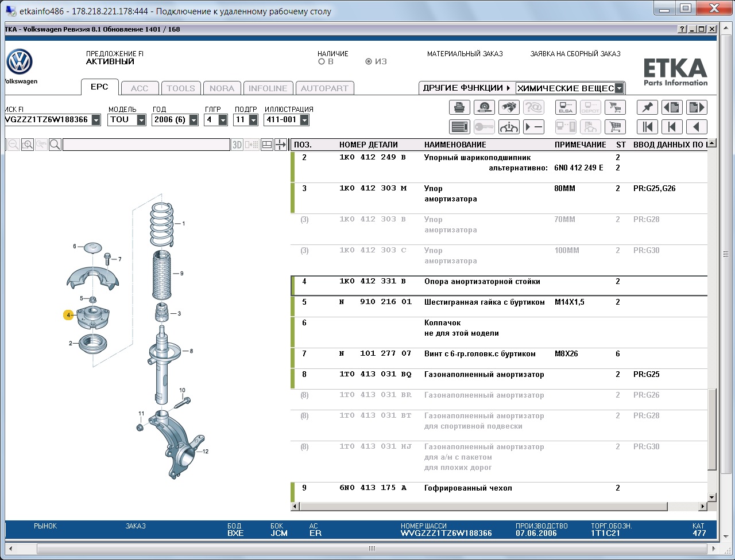Image resolution: width=735 pixels, height=560 pixels.
Task: Switch to the EPC tab
Action: click(99, 87)
